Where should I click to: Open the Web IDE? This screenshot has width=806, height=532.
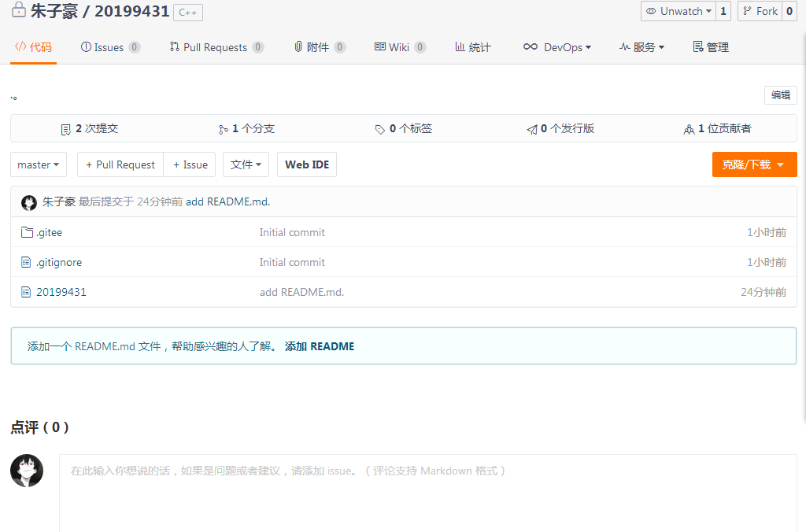point(307,164)
